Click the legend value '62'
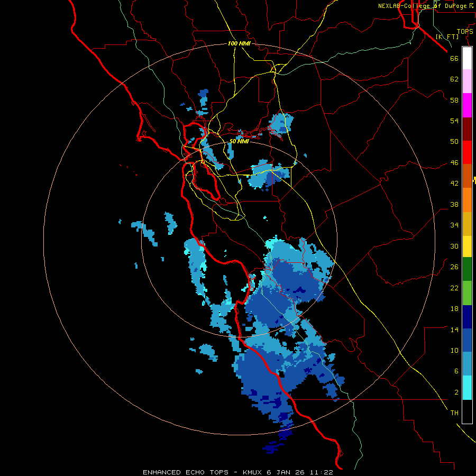476x476 pixels. (454, 79)
